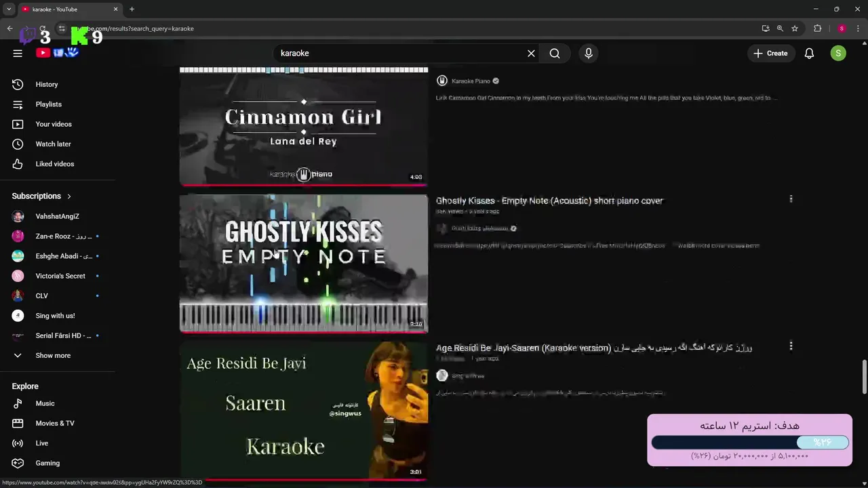
Task: Open the browser install or cast icon
Action: [x=766, y=28]
